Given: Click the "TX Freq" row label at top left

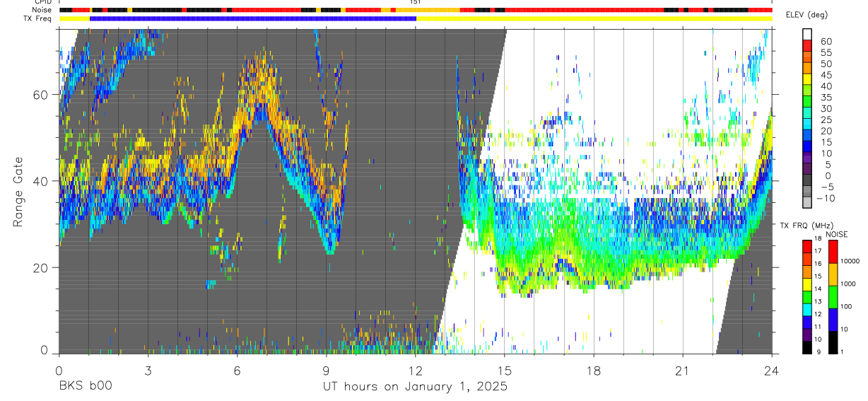Looking at the screenshot, I should (38, 18).
